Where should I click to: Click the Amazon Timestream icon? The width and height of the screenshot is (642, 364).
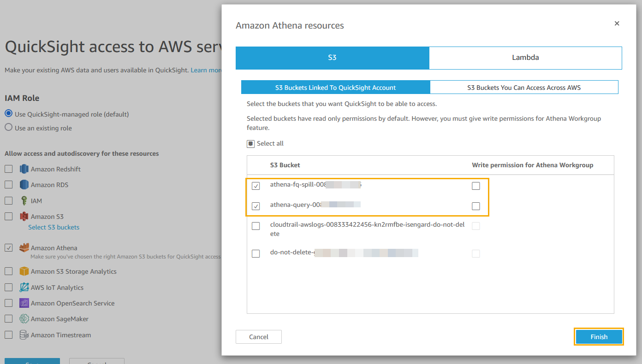24,335
